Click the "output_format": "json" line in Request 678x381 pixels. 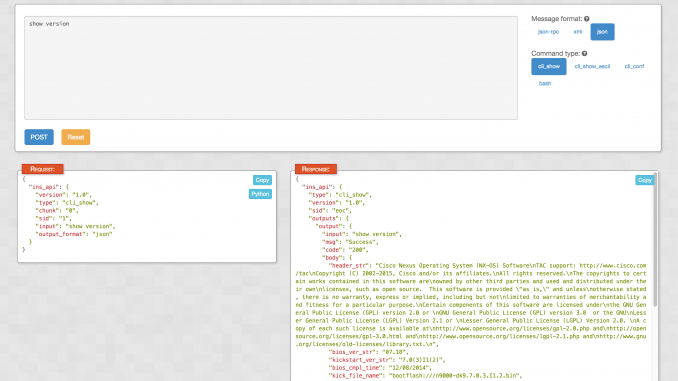[74, 234]
